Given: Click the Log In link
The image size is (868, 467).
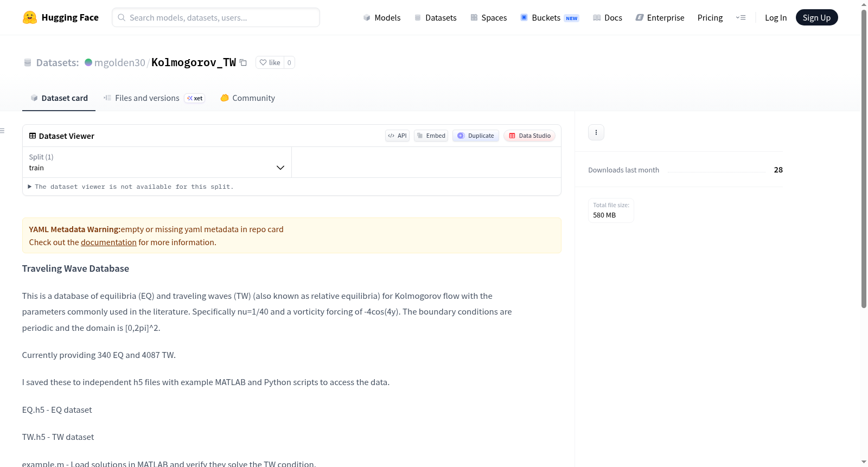Looking at the screenshot, I should pos(776,18).
